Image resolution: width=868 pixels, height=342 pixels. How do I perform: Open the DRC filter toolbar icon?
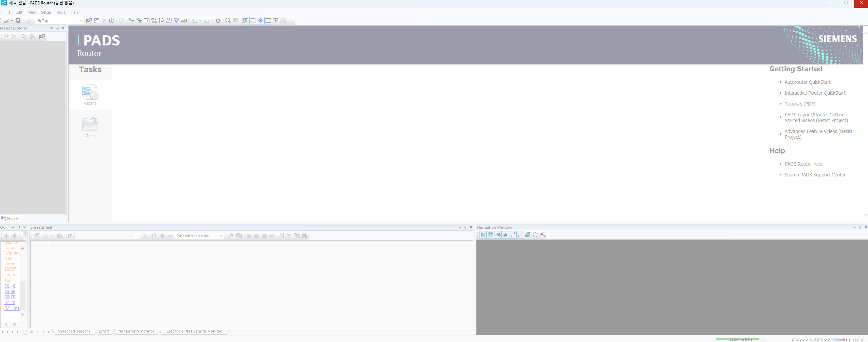click(x=139, y=21)
